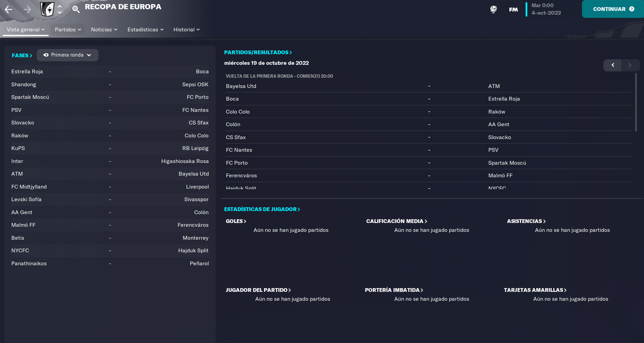This screenshot has width=644, height=343.
Task: Open the Partidos/Resultados link
Action: pyautogui.click(x=258, y=53)
